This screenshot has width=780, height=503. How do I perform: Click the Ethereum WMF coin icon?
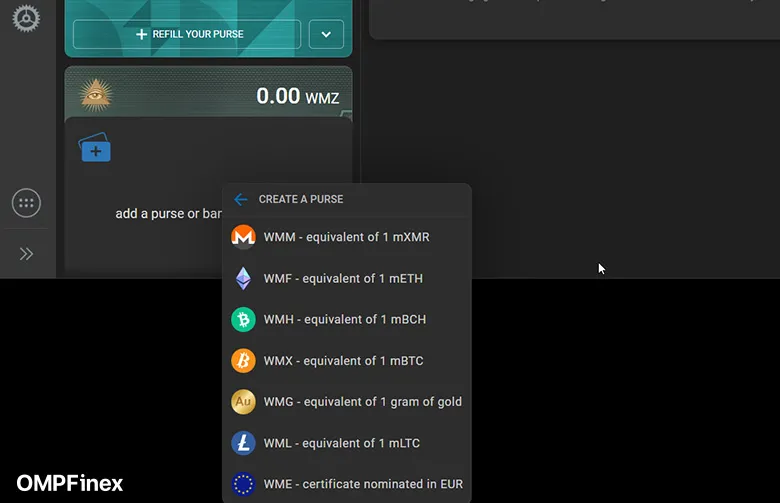243,278
